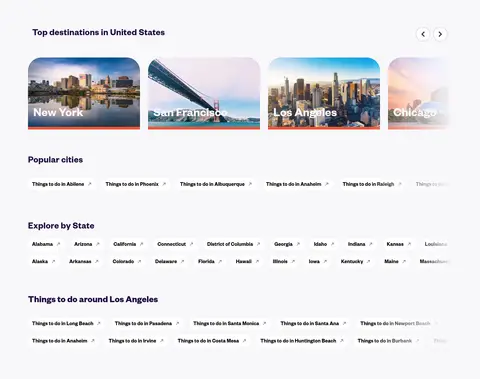Select the Indiana state chip
Image resolution: width=480 pixels, height=379 pixels.
(x=360, y=244)
